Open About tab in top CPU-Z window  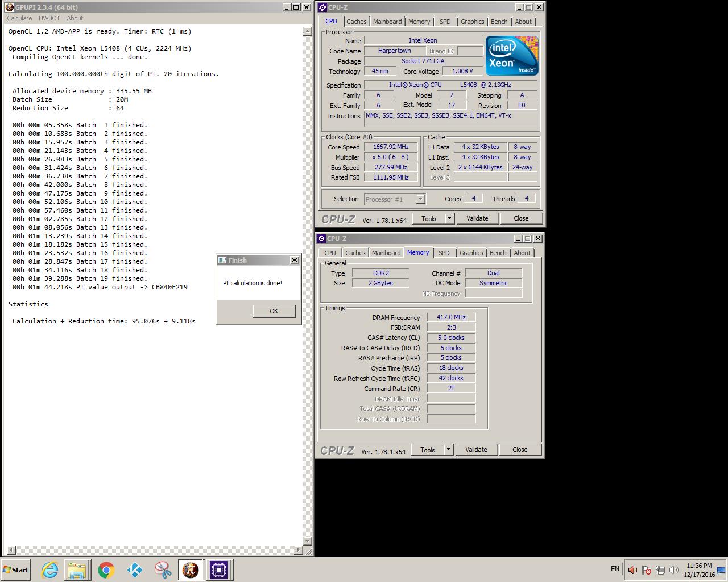[x=523, y=22]
